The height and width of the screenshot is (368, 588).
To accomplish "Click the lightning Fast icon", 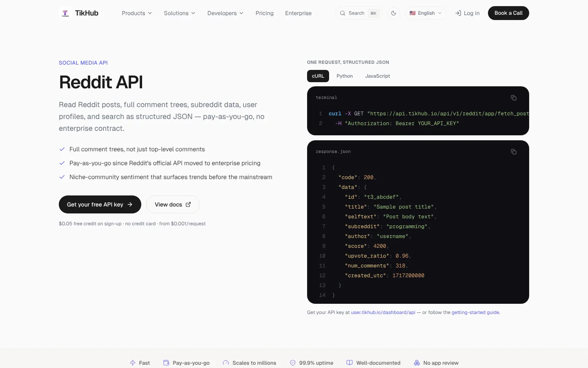I will 133,363.
